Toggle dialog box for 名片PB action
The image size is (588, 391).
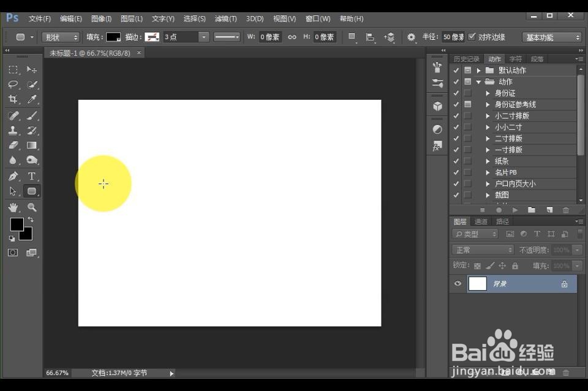click(x=467, y=173)
